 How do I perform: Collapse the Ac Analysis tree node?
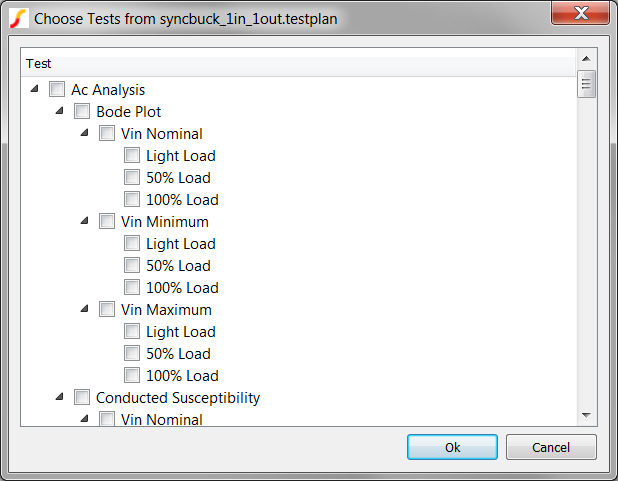[x=35, y=89]
